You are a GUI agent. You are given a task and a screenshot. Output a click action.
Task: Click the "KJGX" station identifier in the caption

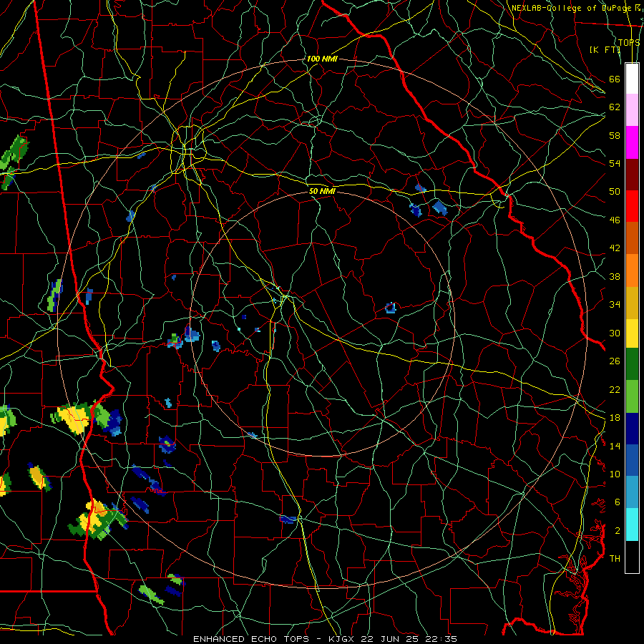click(x=341, y=639)
